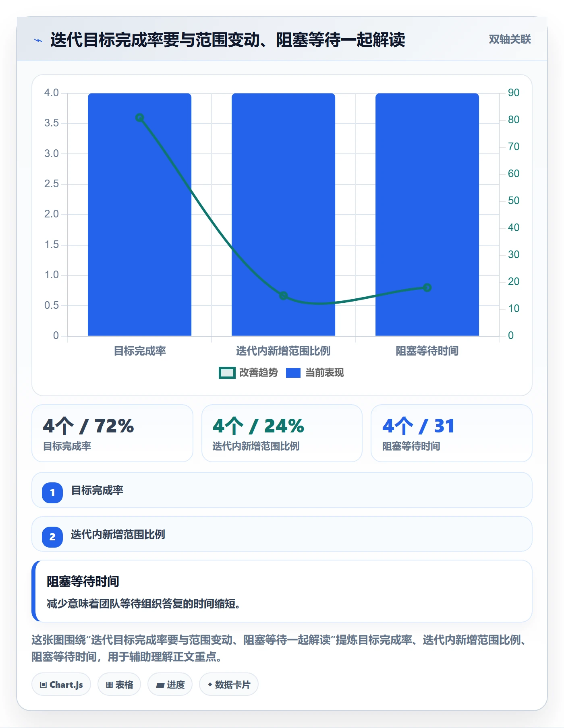The width and height of the screenshot is (564, 728).
Task: Click the grid icon in 表格 tag
Action: click(109, 685)
